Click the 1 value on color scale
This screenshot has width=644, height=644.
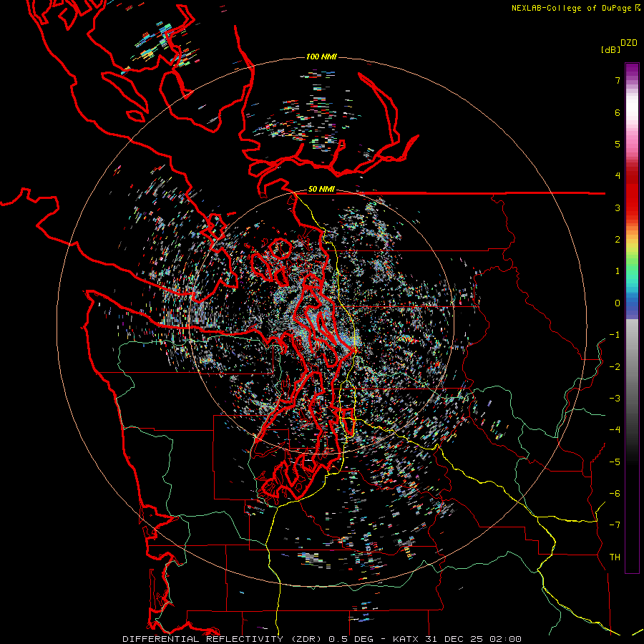tap(618, 271)
